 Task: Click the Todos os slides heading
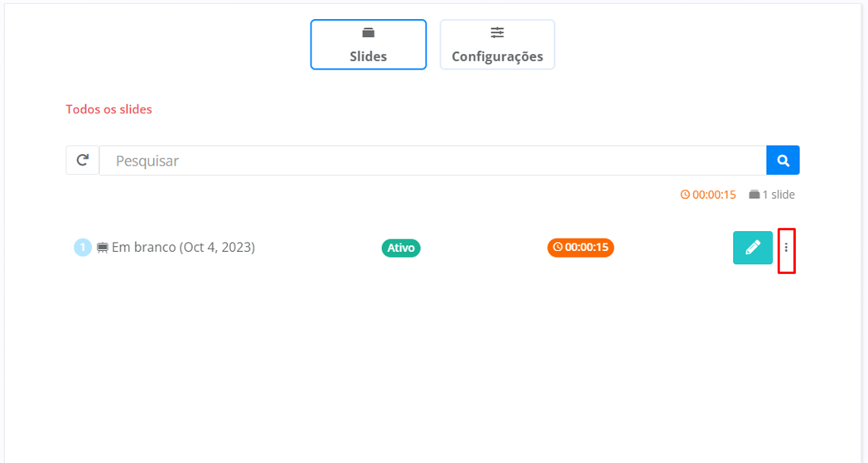pos(108,109)
